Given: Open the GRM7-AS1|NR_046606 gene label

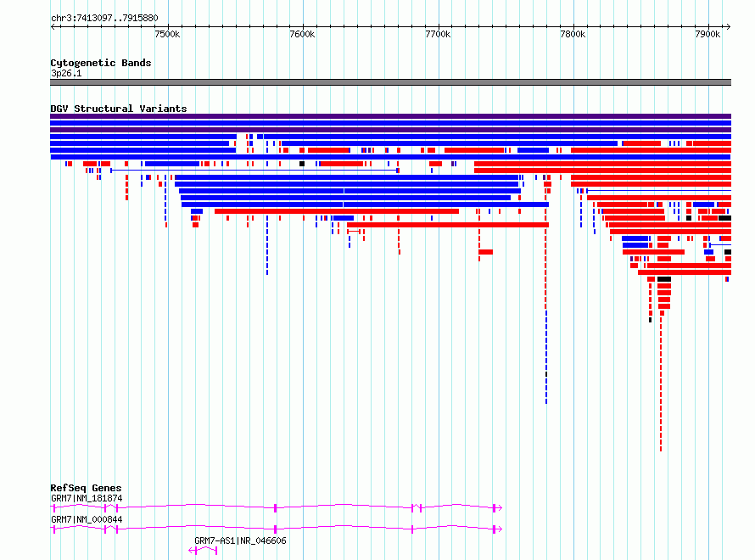Looking at the screenshot, I should 240,540.
